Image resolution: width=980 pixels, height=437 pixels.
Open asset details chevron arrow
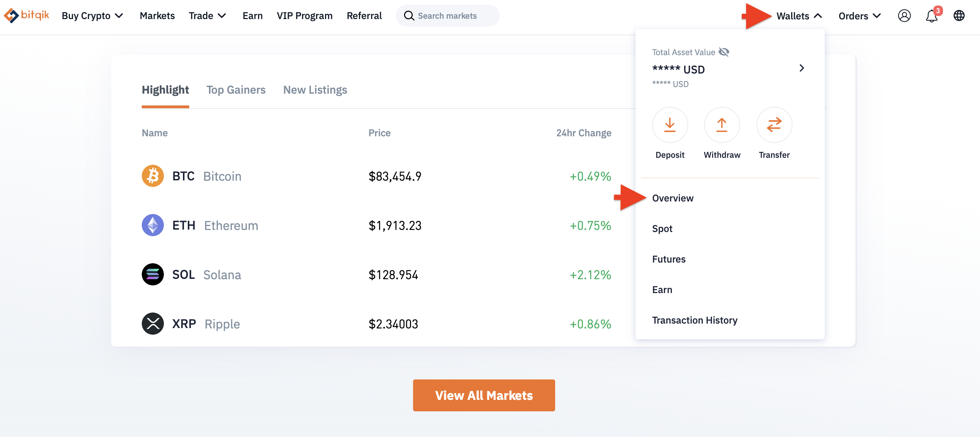802,68
